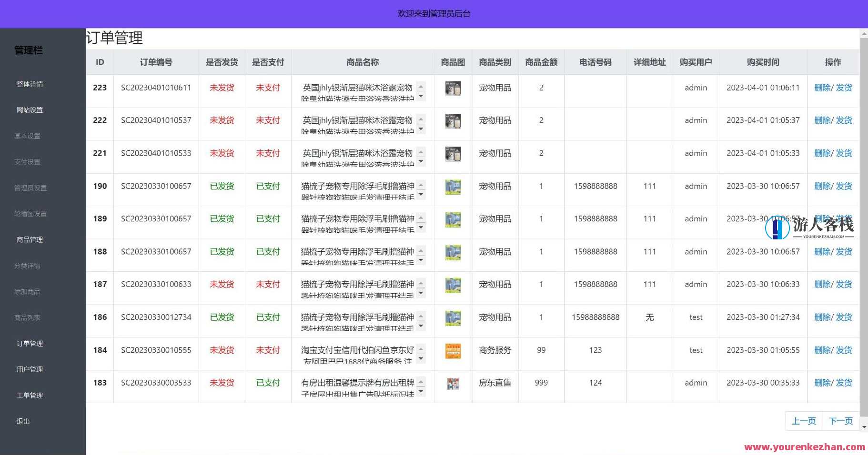Select 商品管理 product management

click(x=29, y=239)
